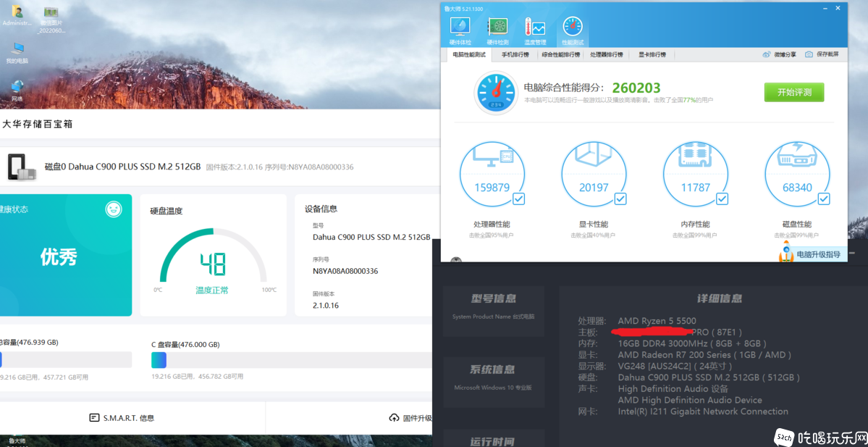
Task: Click the speedometer gauge icon beside score
Action: pos(496,93)
